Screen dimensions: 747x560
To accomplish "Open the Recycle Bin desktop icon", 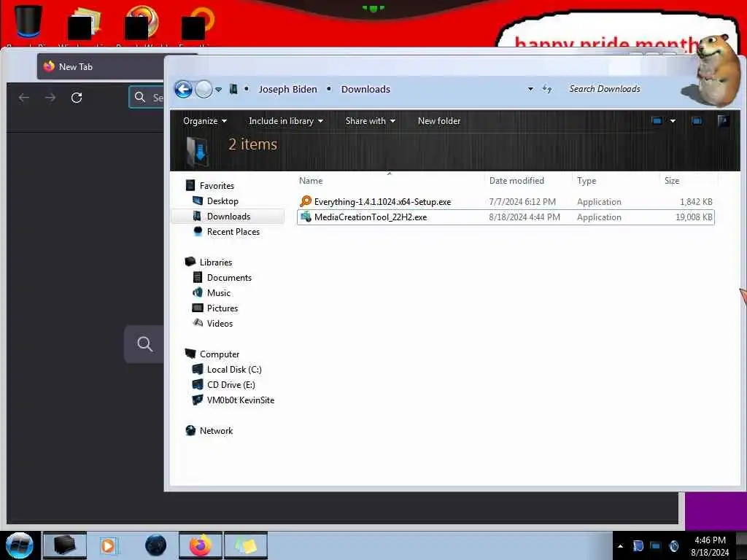I will pos(28,21).
